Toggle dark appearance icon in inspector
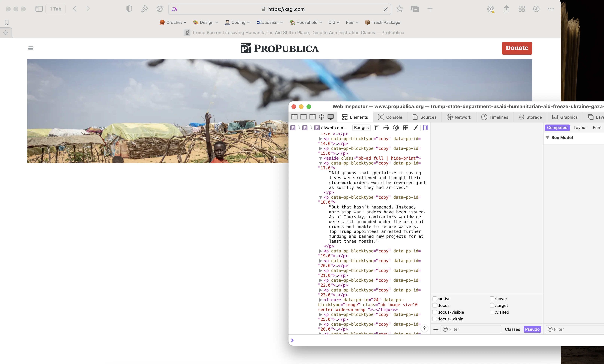 tap(396, 128)
